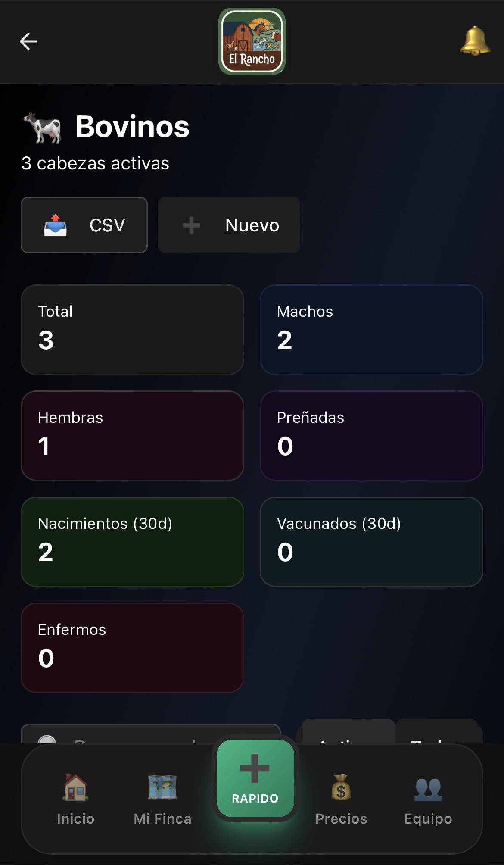Viewport: 504px width, 865px height.
Task: Select the Vacunados (30d) card
Action: click(371, 542)
